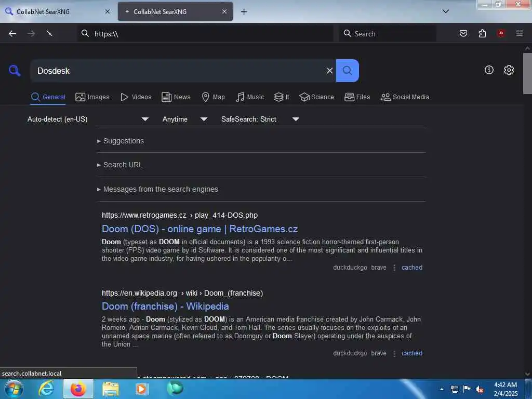The width and height of the screenshot is (532, 399).
Task: Open the Auto-detect (en-US) language dropdown
Action: point(88,119)
